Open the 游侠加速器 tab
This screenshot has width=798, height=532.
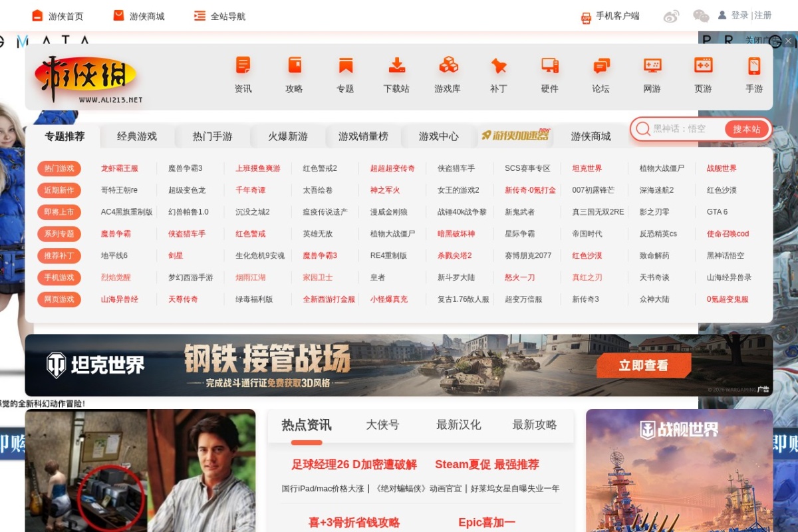[x=515, y=136]
